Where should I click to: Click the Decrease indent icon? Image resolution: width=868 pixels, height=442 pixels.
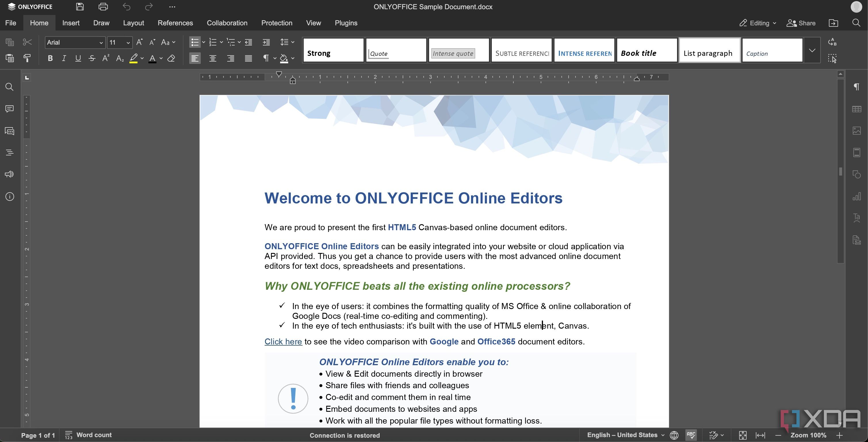[x=248, y=42]
